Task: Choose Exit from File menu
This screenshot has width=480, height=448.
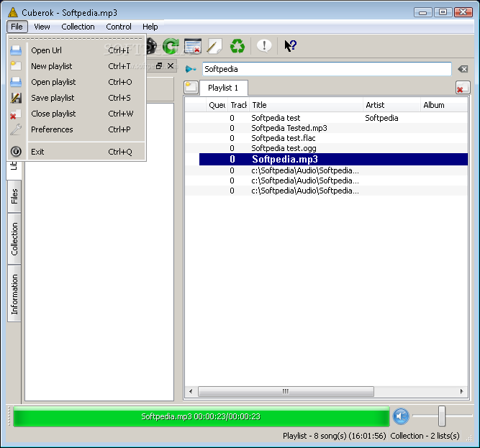Action: pos(76,152)
